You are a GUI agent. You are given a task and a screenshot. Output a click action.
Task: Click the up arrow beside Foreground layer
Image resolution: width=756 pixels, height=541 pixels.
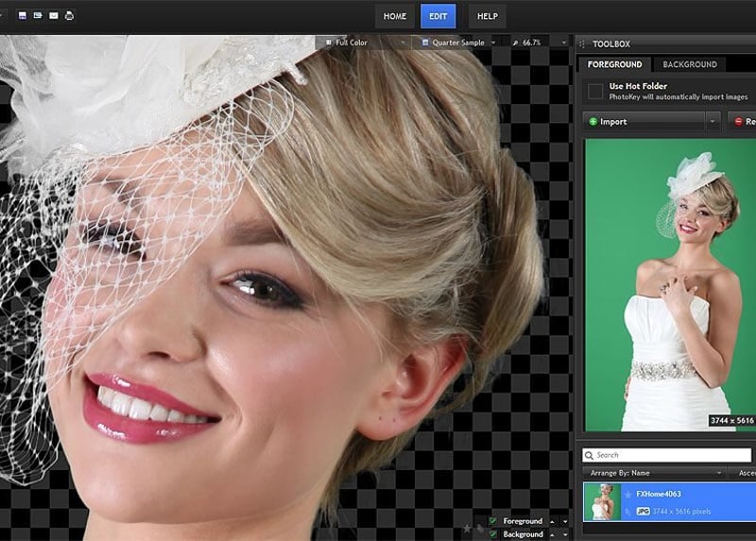(553, 521)
